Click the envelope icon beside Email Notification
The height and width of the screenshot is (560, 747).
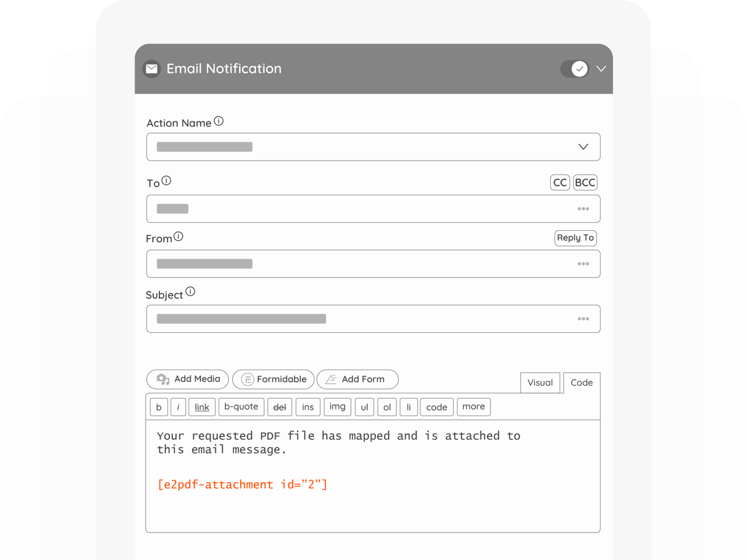coord(151,69)
